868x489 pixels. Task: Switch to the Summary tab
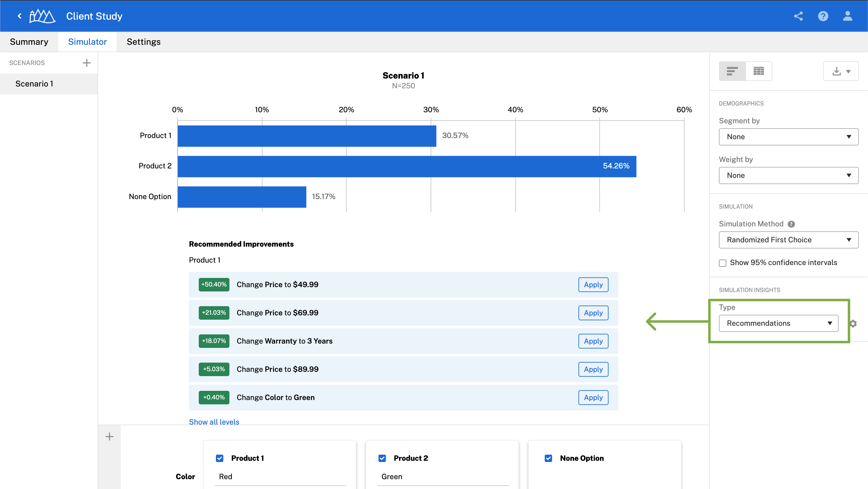(29, 42)
